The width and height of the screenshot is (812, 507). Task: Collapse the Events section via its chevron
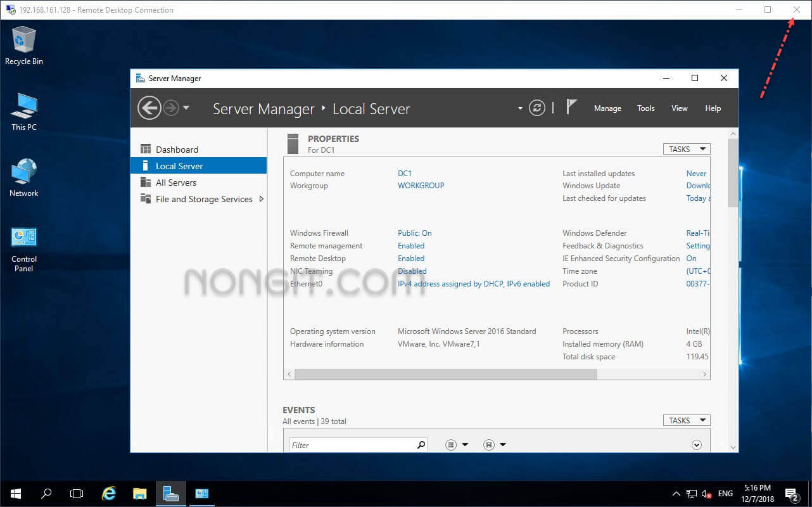pos(696,444)
